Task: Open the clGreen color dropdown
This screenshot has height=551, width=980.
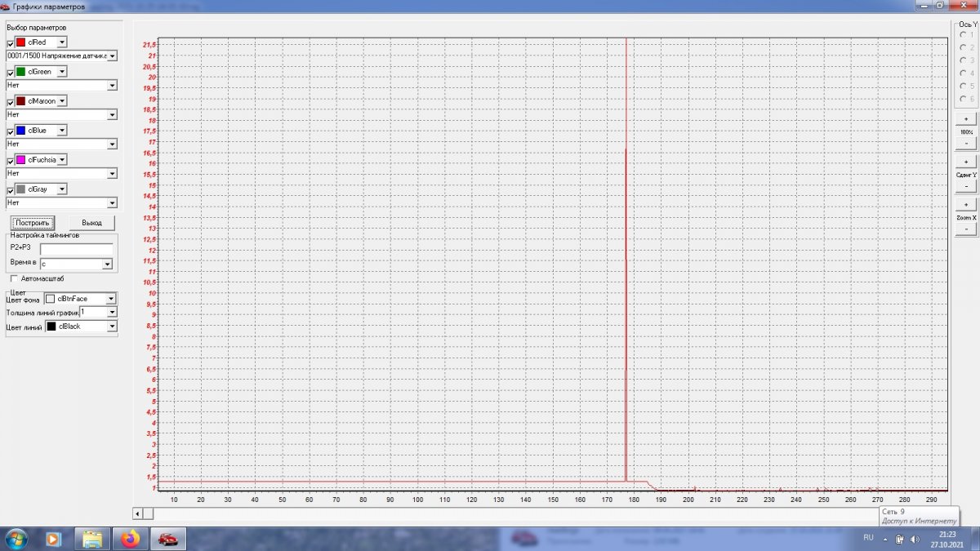Action: point(62,72)
